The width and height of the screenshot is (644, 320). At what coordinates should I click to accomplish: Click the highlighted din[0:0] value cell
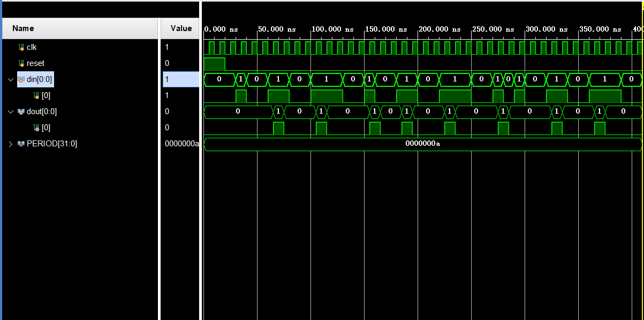point(180,79)
